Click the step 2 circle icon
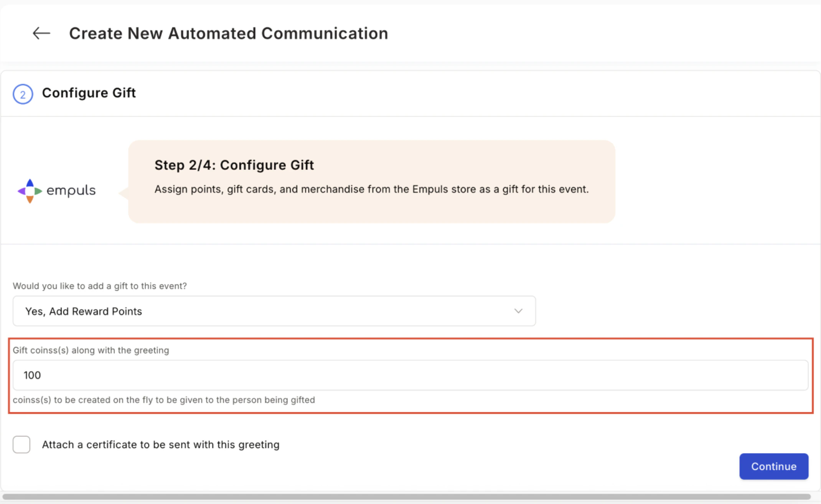821x504 pixels. pos(23,94)
